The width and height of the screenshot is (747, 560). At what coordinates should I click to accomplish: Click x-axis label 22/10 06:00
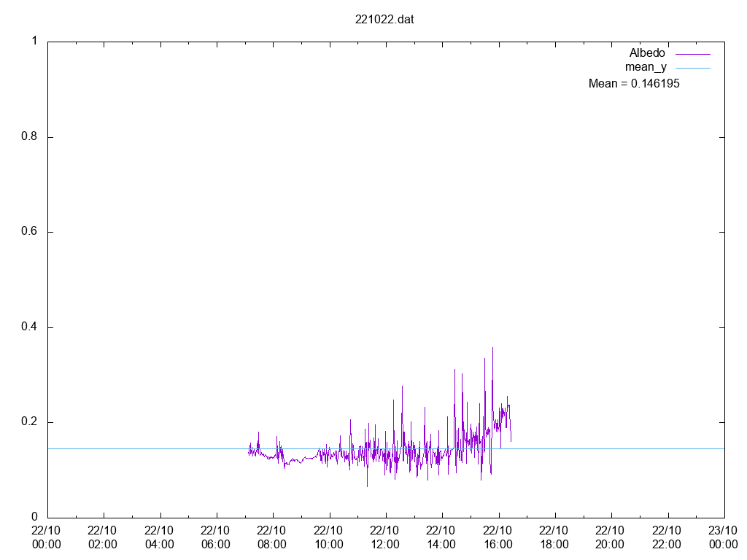click(215, 537)
